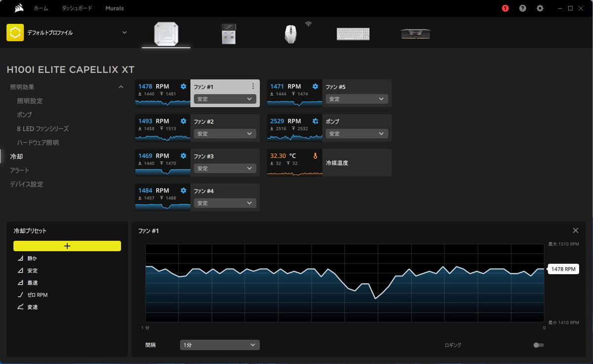Open the Murals tab
The image size is (593, 364).
coord(115,8)
